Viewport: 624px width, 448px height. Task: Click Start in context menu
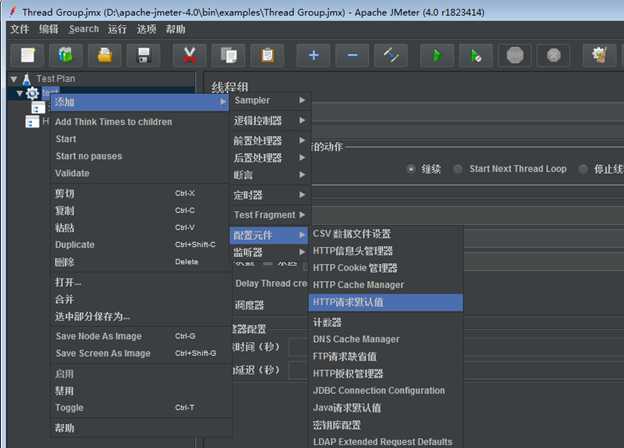tap(140, 139)
